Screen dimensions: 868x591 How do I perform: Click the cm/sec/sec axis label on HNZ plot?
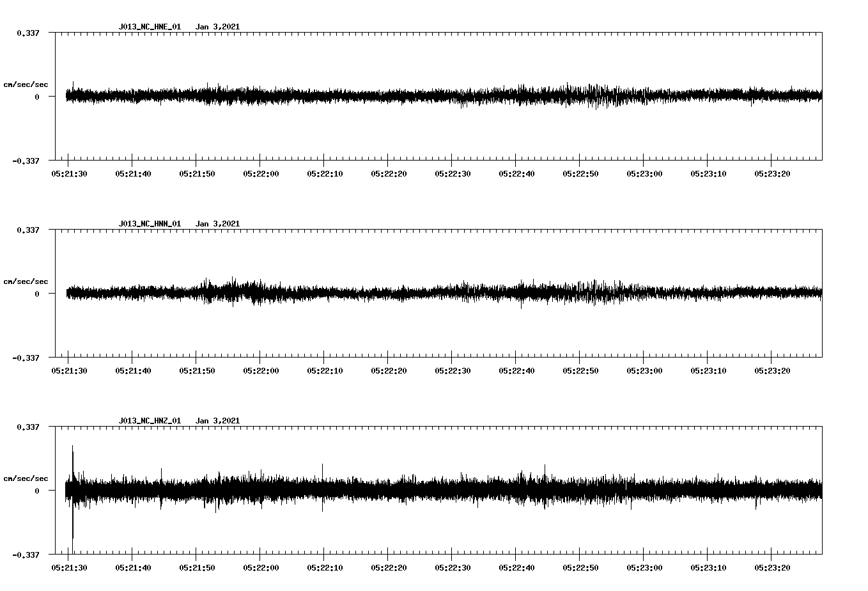pyautogui.click(x=26, y=477)
